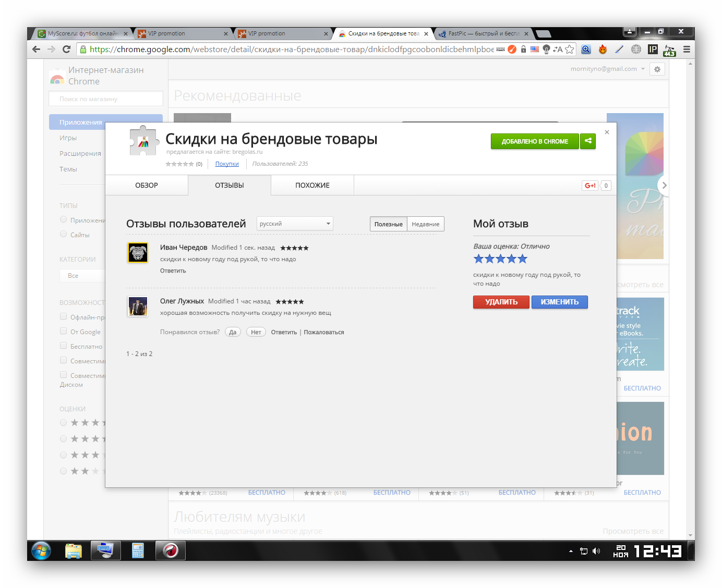
Task: Bookmark this page with the star icon
Action: (x=569, y=49)
